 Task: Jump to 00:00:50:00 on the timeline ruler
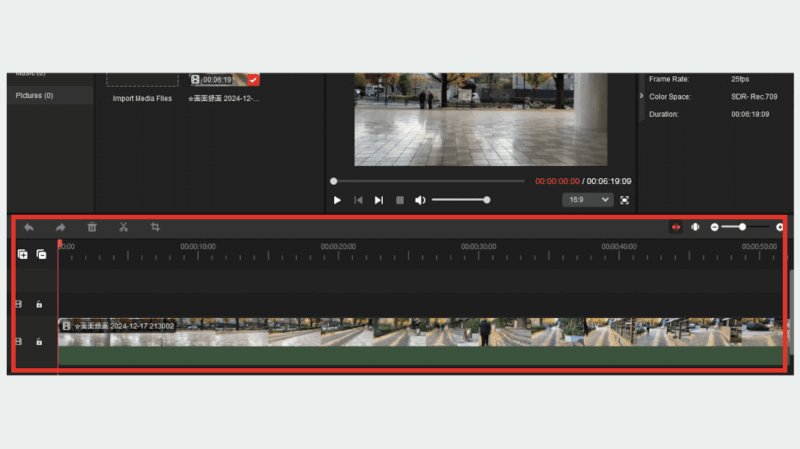(759, 246)
